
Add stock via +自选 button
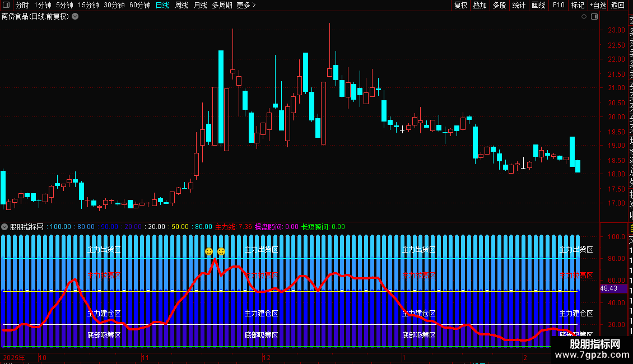point(598,5)
